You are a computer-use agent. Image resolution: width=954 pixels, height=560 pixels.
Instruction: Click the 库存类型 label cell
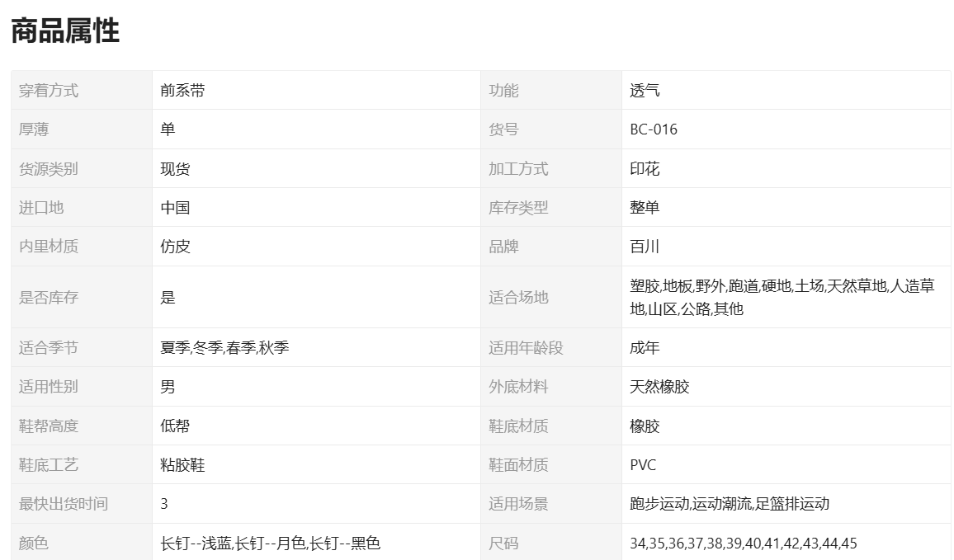pyautogui.click(x=518, y=208)
